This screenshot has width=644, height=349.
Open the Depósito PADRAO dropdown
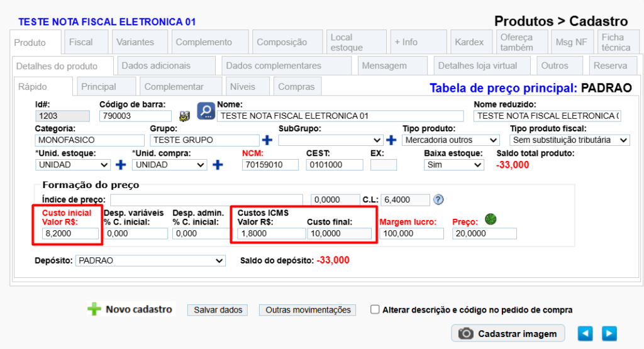tap(150, 261)
